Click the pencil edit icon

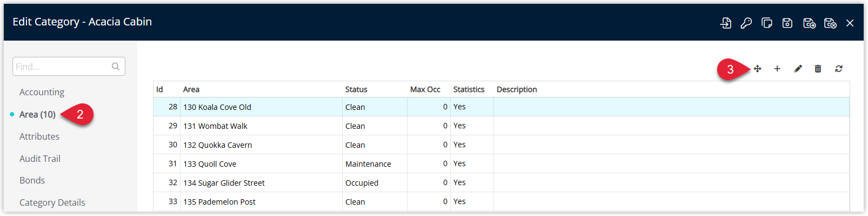click(x=798, y=69)
